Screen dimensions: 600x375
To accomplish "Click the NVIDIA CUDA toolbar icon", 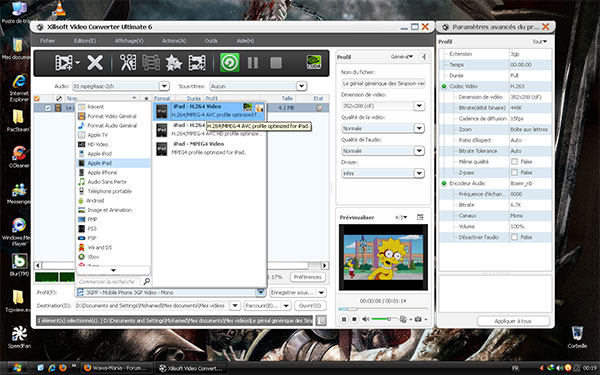I will [x=313, y=62].
